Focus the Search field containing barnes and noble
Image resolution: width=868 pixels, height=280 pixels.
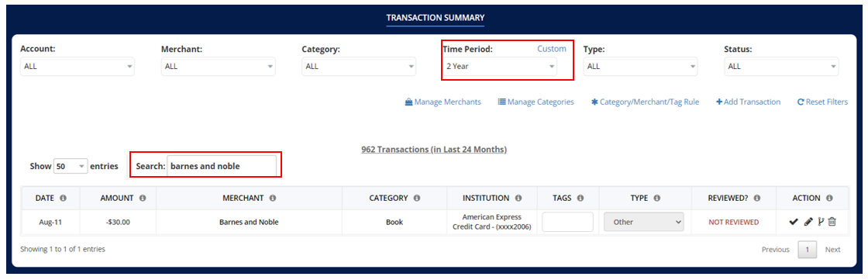coord(222,166)
